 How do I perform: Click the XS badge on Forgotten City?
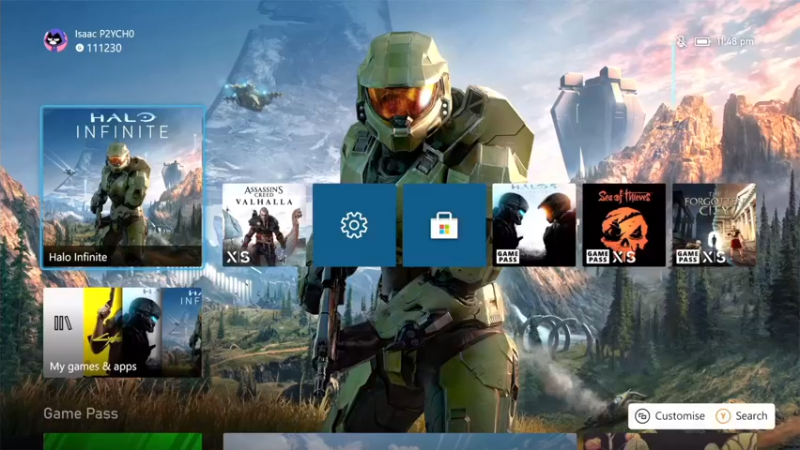(x=713, y=257)
